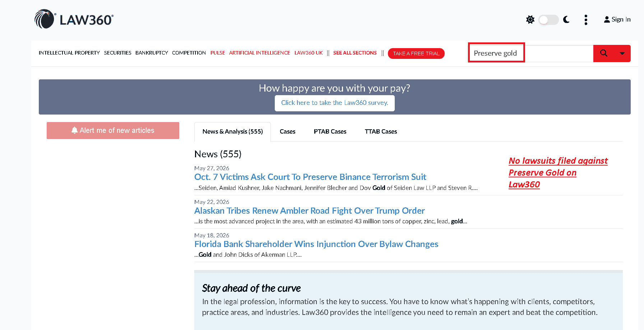The width and height of the screenshot is (644, 330).
Task: Open Bankruptcy section
Action: coord(152,53)
